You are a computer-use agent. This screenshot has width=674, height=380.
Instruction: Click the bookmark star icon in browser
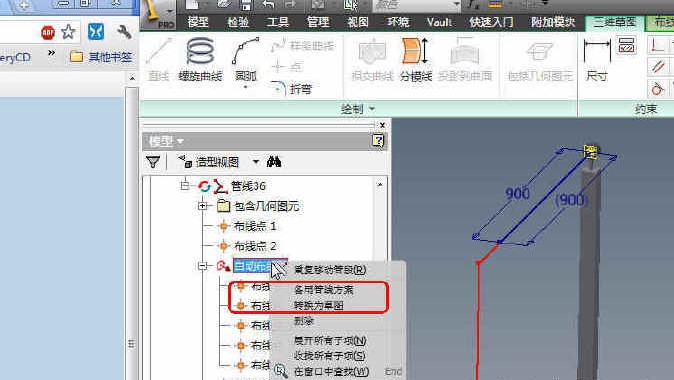pos(68,32)
